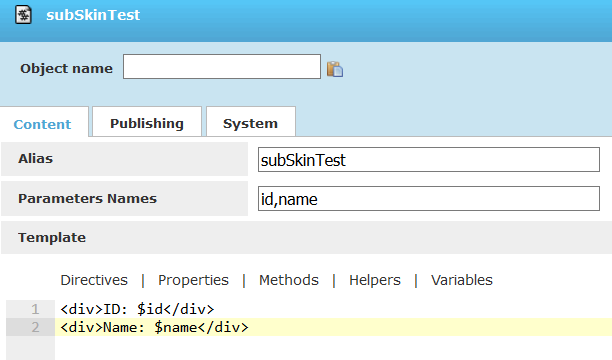
Task: Open the Directives link above the editor
Action: [x=94, y=280]
